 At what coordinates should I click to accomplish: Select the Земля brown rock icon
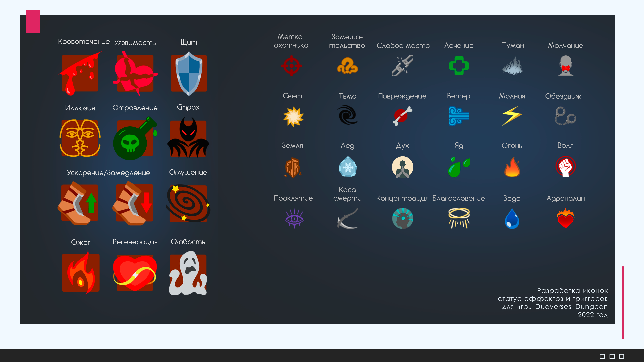(x=293, y=168)
